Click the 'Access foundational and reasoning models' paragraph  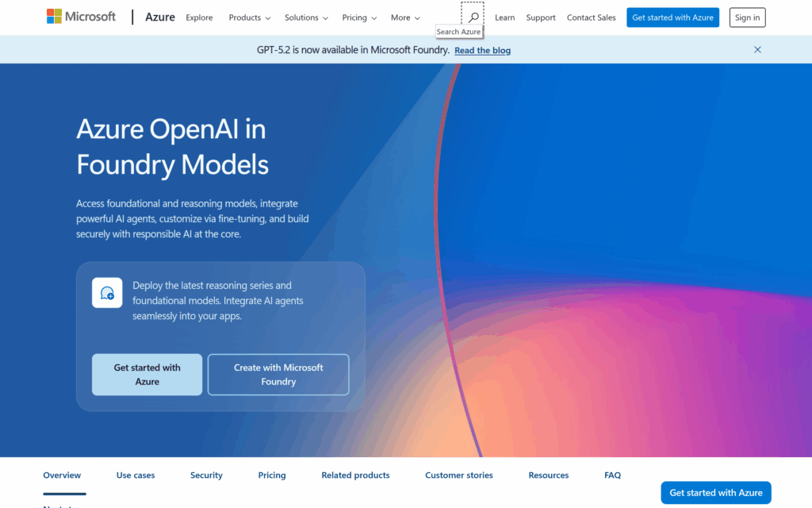click(x=193, y=219)
